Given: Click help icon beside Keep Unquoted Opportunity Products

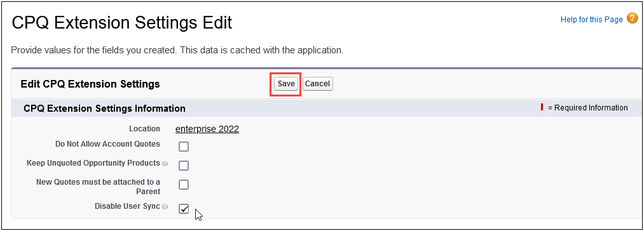Looking at the screenshot, I should 165,164.
